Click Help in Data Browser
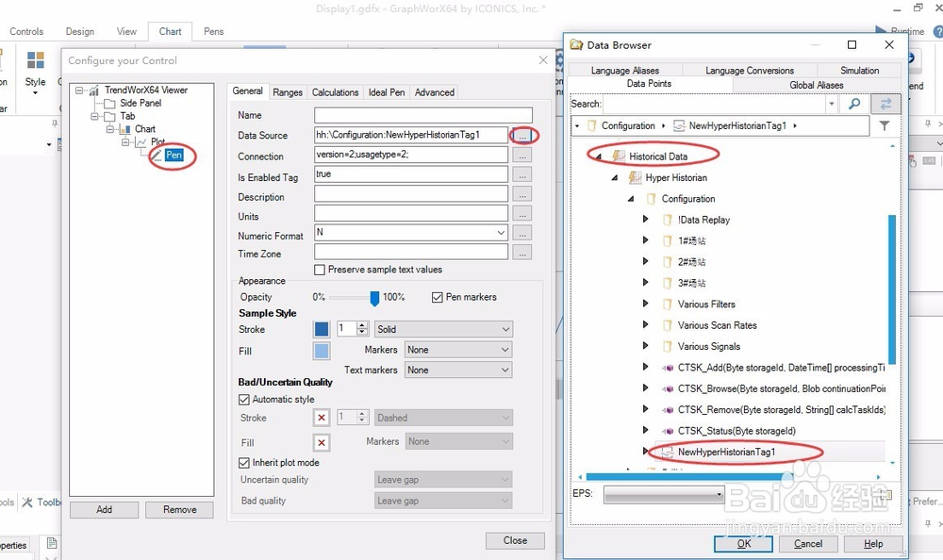943x560 pixels. [x=873, y=544]
